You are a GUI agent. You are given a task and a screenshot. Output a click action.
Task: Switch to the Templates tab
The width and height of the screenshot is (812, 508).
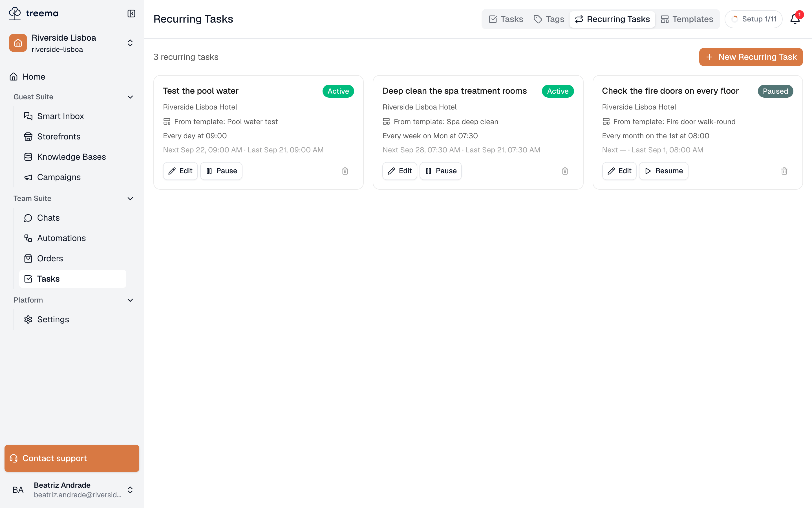click(687, 19)
